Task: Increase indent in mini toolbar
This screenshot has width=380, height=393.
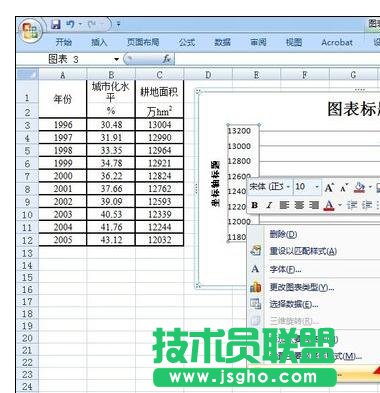Action: click(x=367, y=205)
